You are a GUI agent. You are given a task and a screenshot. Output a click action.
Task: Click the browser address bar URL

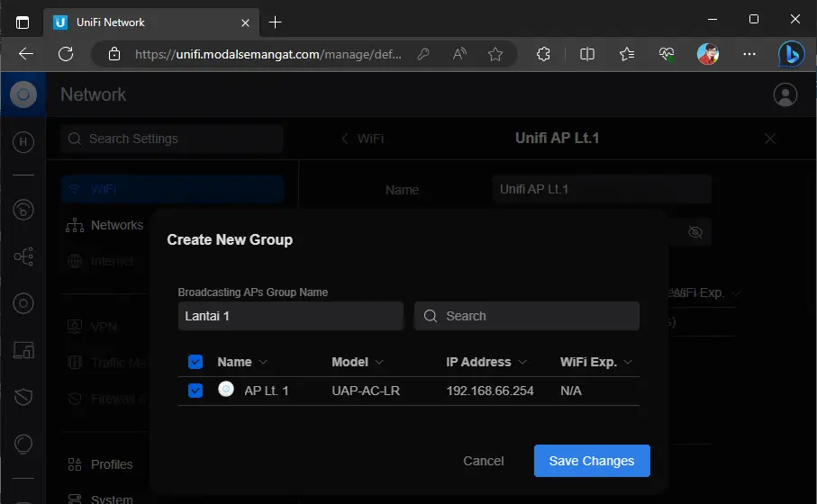[268, 54]
